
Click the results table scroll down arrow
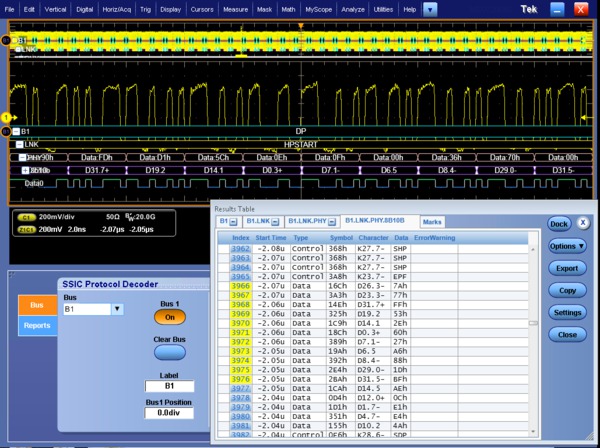click(533, 432)
